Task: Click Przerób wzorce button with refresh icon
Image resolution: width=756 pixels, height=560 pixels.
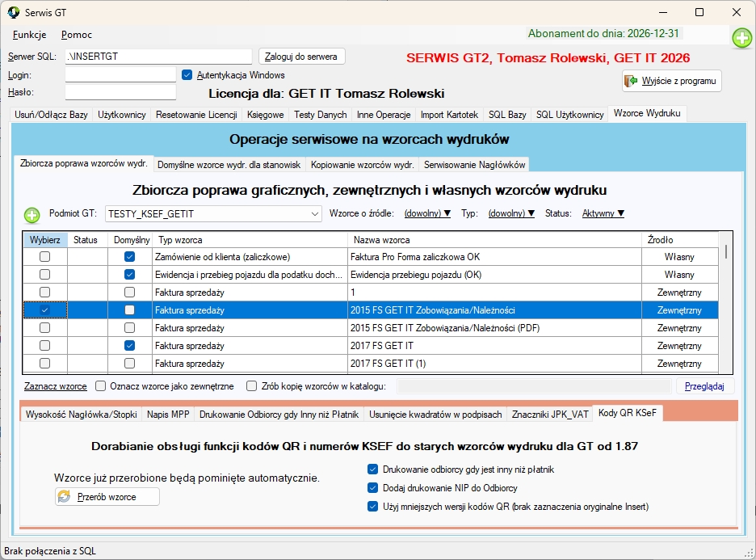Action: coord(107,496)
